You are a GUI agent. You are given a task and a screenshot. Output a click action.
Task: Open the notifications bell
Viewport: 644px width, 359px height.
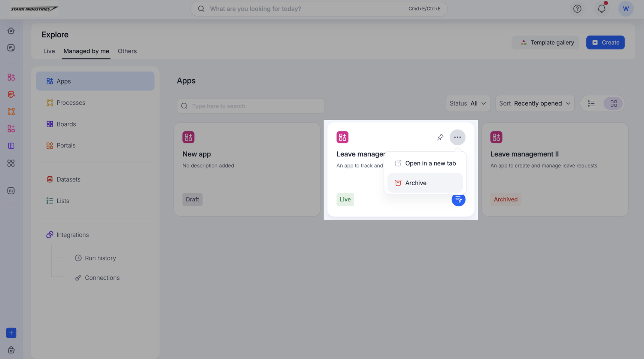tap(601, 9)
